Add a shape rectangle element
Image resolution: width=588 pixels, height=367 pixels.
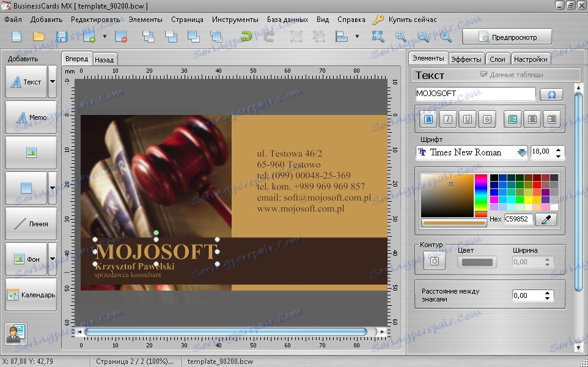[x=26, y=188]
